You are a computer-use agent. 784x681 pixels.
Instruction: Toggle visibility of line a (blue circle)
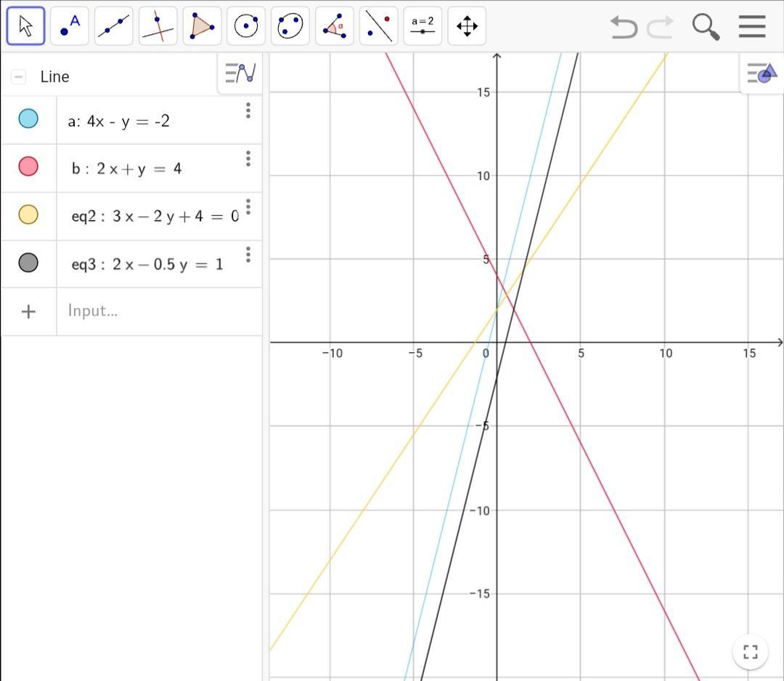coord(28,118)
